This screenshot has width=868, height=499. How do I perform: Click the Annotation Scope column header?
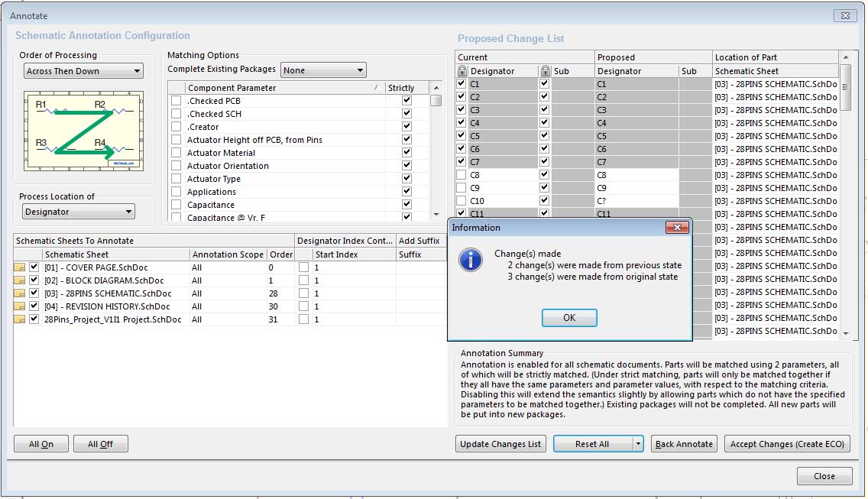tap(228, 254)
